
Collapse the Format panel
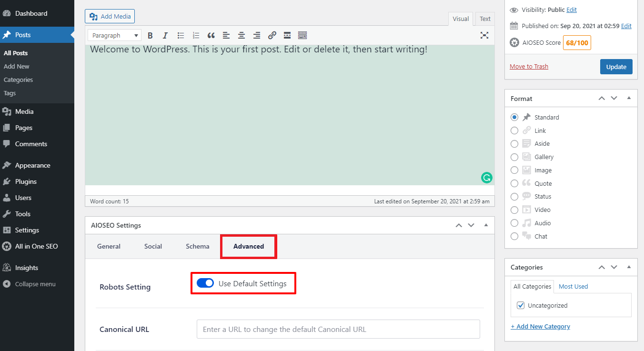click(629, 98)
